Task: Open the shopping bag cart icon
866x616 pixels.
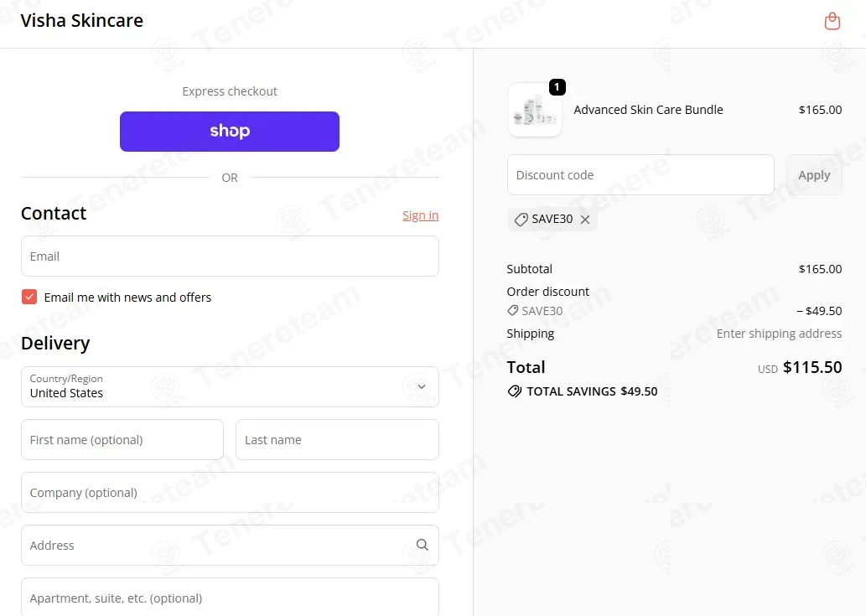Action: click(x=832, y=22)
